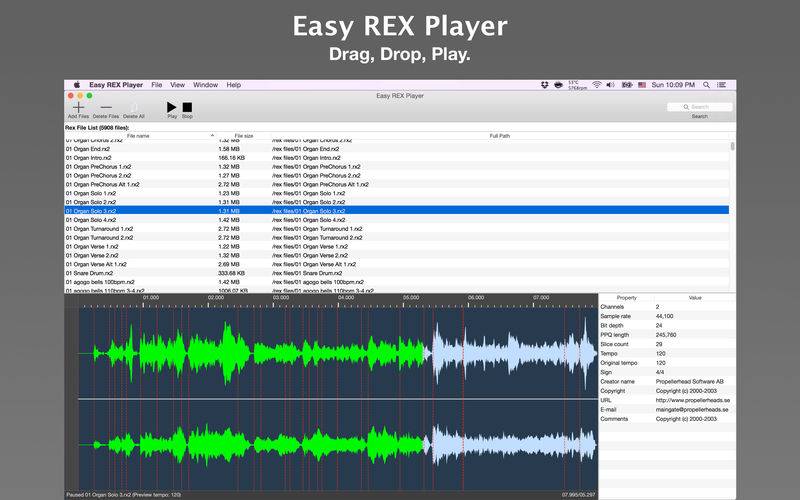Click the Slice count property row

point(667,344)
